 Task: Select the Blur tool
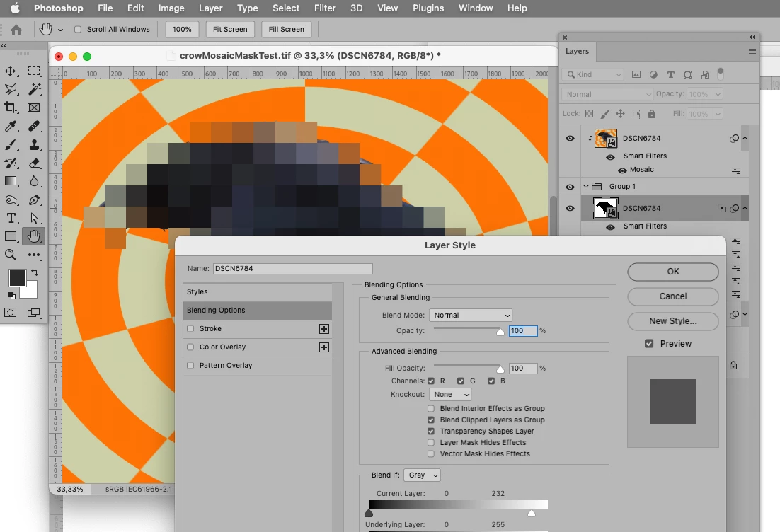point(34,182)
